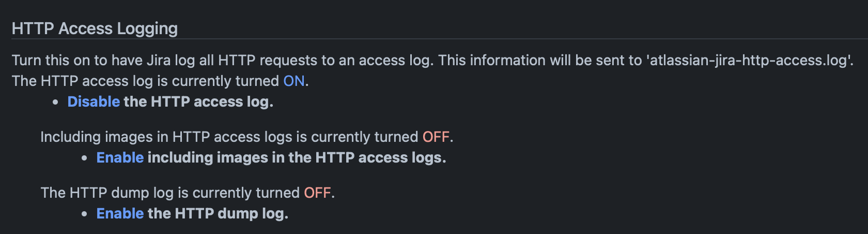Click the Disable link for HTTP access log
The width and height of the screenshot is (868, 234).
pos(94,102)
